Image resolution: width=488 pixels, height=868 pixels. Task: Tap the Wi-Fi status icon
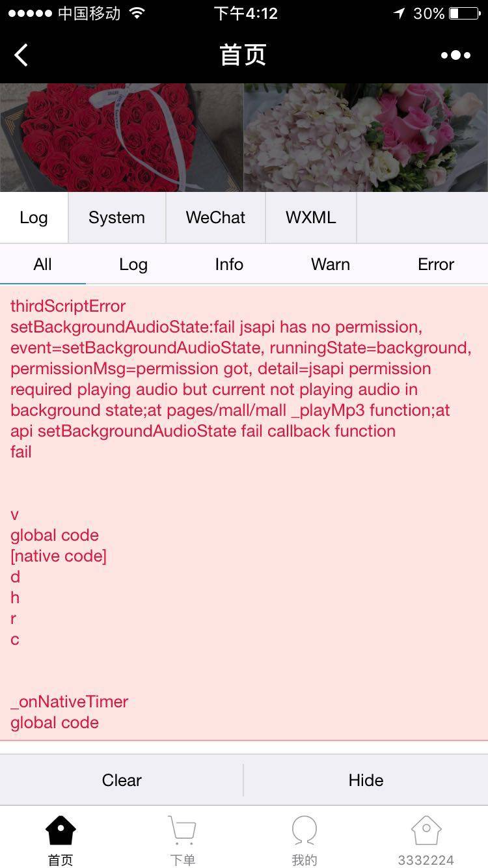137,14
